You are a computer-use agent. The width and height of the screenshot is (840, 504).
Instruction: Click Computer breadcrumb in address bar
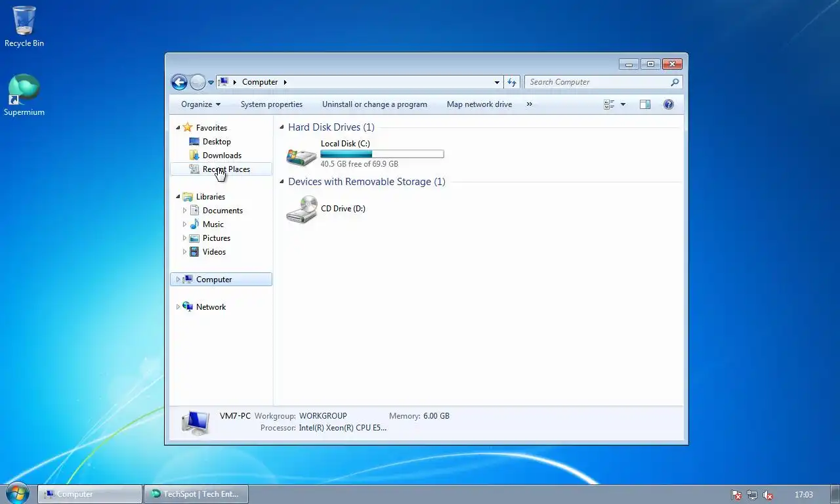coord(260,82)
